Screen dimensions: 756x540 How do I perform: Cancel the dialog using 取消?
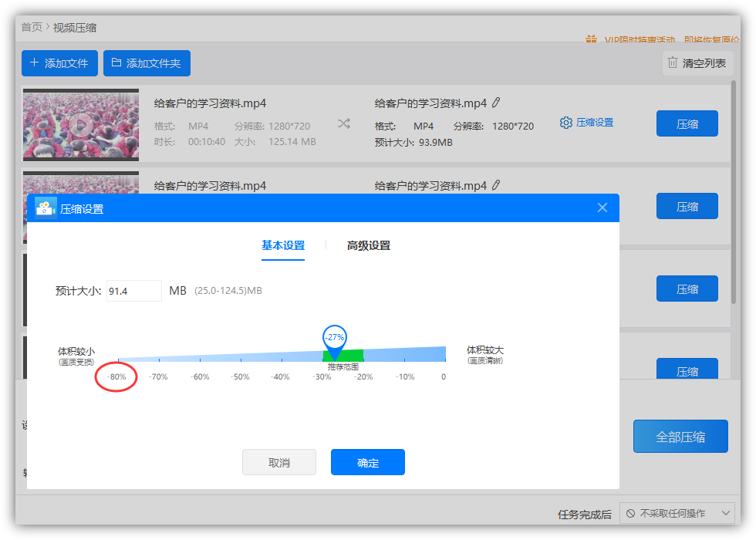[x=279, y=461]
